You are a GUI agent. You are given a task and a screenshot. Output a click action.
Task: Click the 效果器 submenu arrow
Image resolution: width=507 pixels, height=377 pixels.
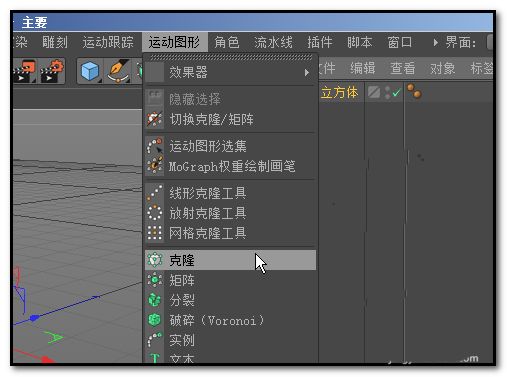306,72
